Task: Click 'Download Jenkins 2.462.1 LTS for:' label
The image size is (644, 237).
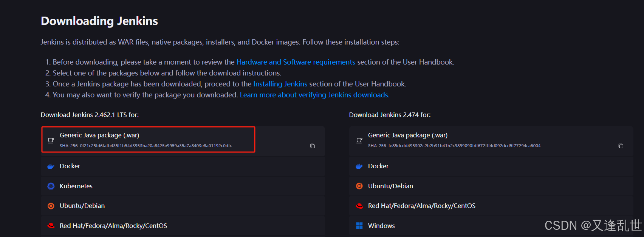Action: [90, 115]
